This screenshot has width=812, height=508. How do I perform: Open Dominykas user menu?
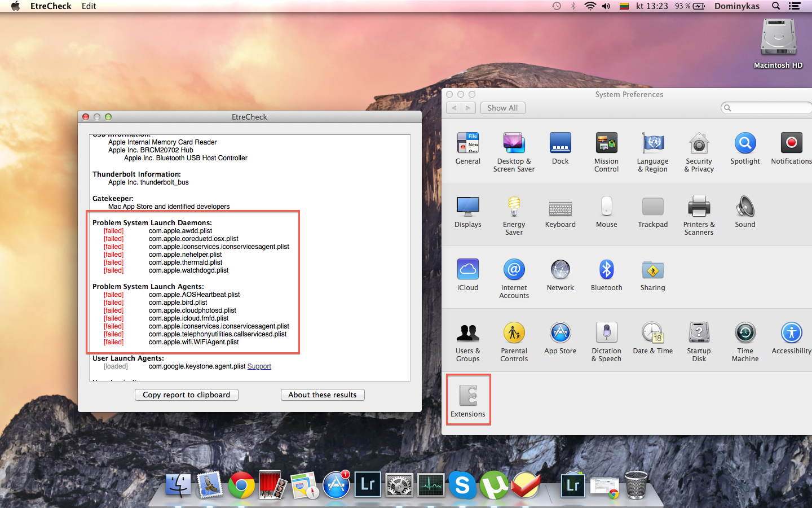736,6
